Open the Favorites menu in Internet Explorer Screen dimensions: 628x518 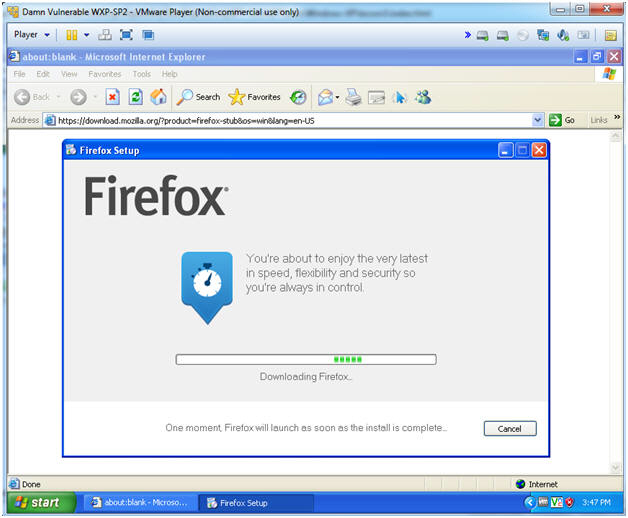click(105, 74)
